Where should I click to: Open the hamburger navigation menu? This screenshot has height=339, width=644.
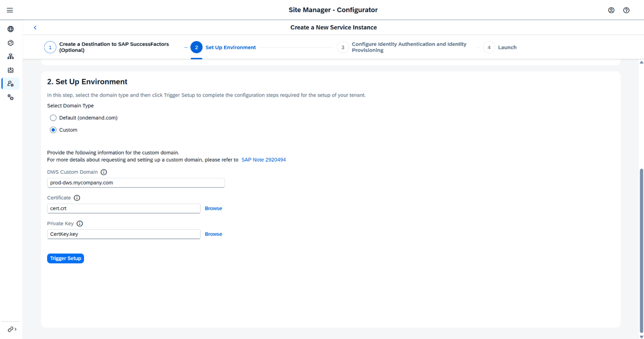tap(10, 10)
